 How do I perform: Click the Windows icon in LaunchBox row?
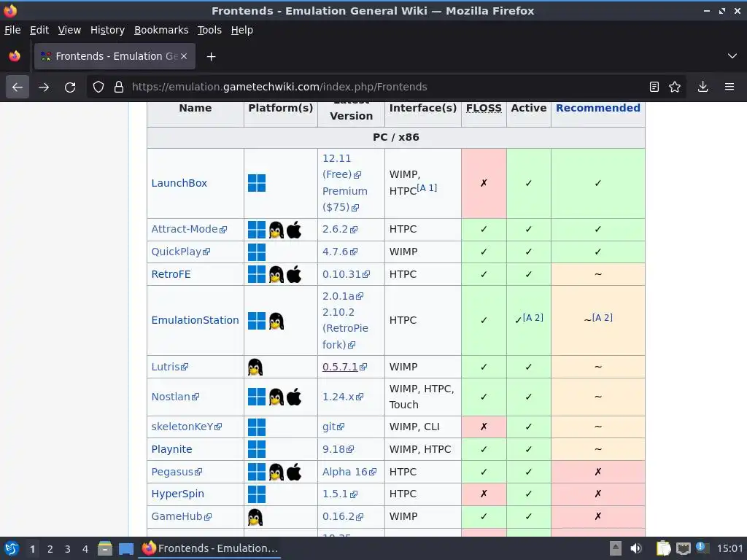pos(257,183)
